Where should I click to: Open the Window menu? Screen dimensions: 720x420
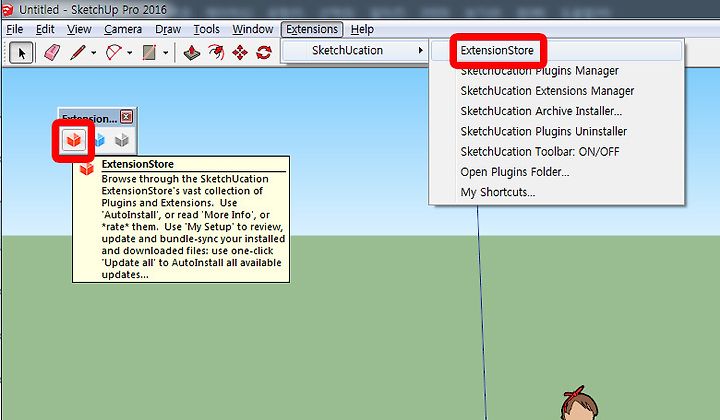click(x=253, y=29)
